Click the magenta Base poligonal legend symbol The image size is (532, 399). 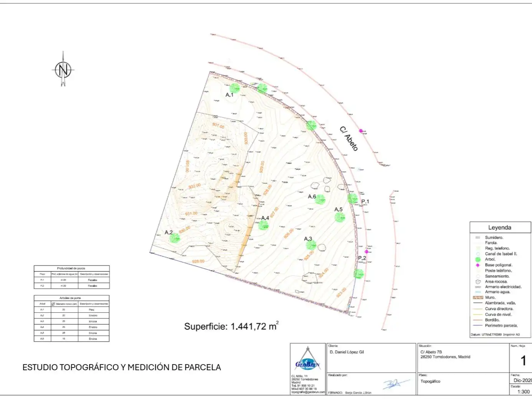[x=478, y=265]
